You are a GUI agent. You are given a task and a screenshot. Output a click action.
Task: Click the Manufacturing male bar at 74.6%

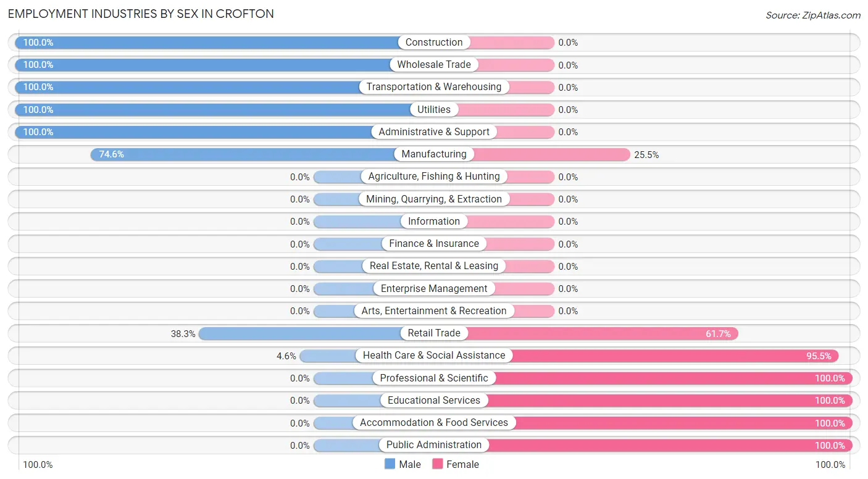[247, 154]
